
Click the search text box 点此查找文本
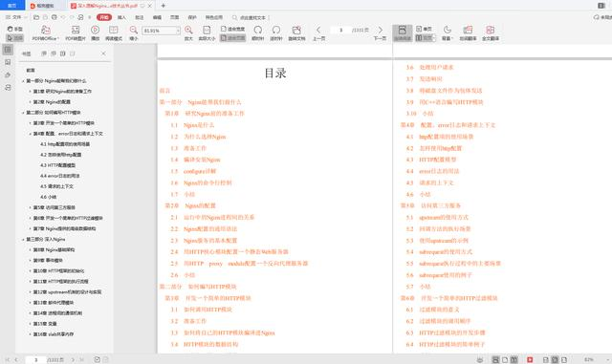(x=251, y=17)
